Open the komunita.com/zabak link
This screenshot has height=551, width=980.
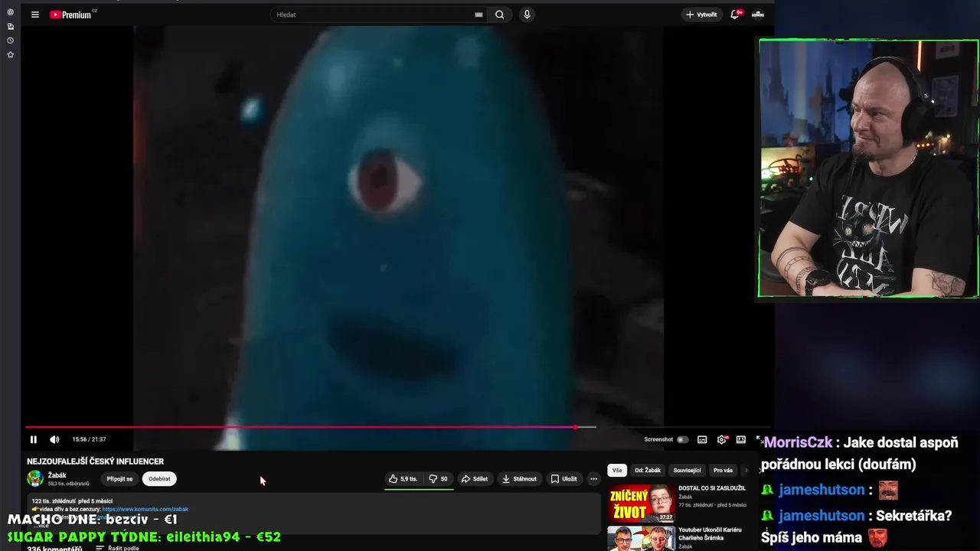point(145,509)
